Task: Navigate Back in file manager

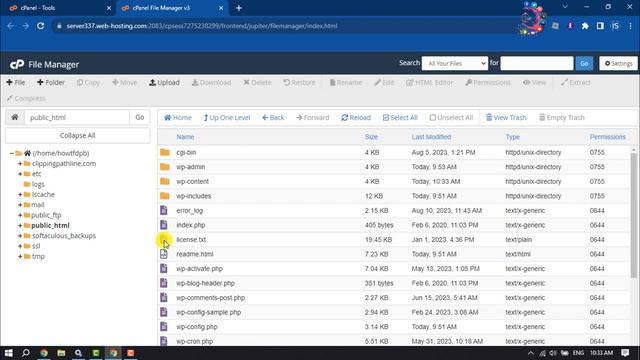Action: (273, 118)
